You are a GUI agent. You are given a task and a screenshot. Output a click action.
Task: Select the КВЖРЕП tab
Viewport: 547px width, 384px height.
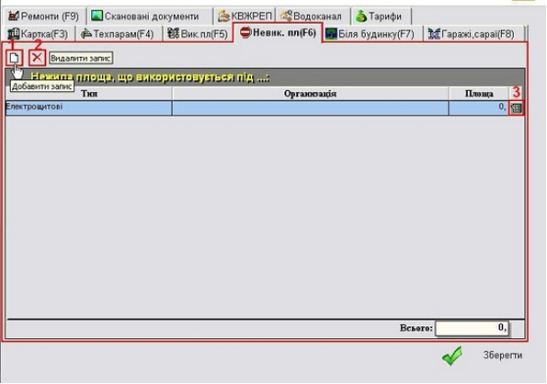tap(245, 16)
